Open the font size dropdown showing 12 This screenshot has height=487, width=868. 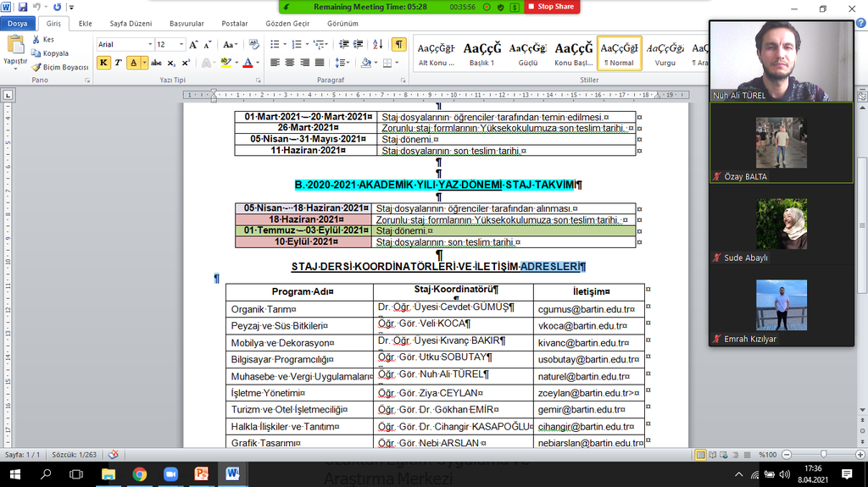pos(181,44)
